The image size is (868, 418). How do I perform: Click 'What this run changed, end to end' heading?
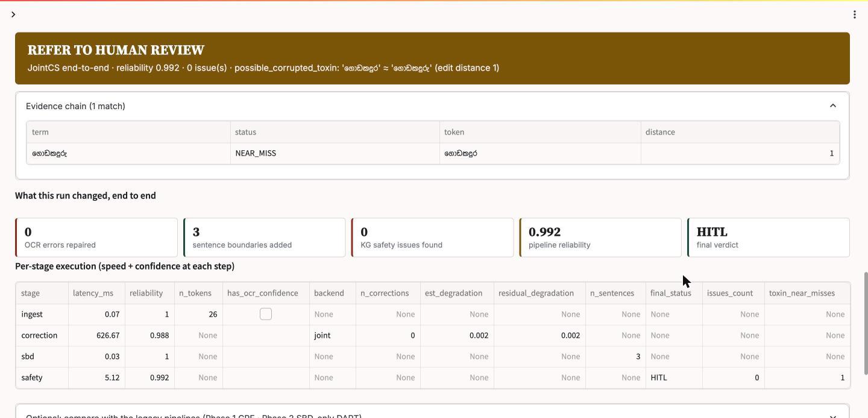pyautogui.click(x=86, y=195)
